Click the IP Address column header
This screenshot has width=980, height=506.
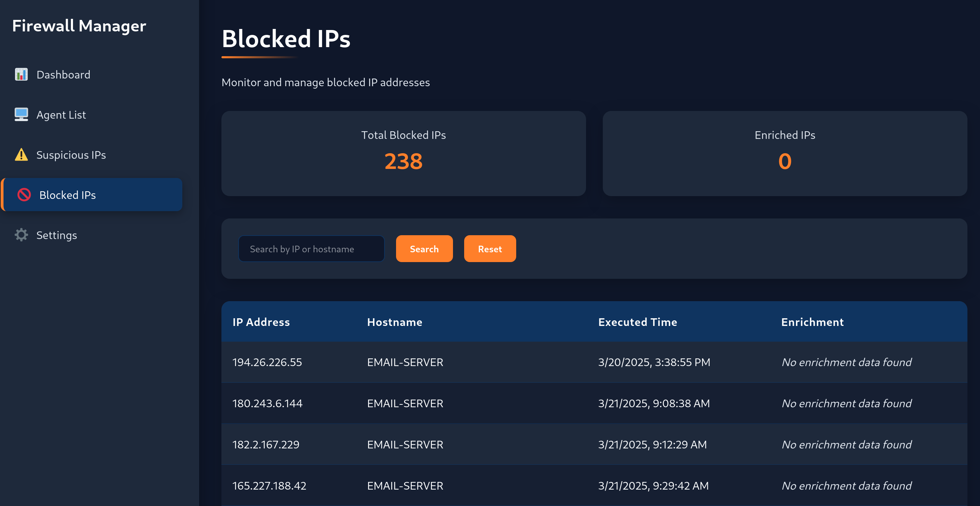point(261,322)
